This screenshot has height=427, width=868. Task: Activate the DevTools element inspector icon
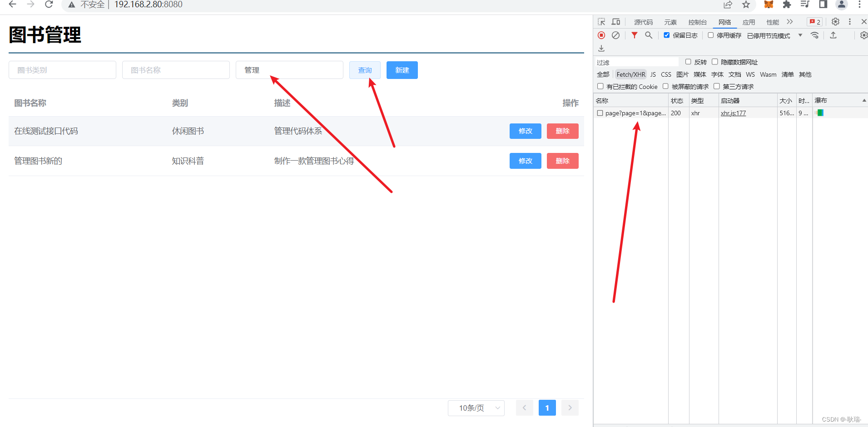601,22
